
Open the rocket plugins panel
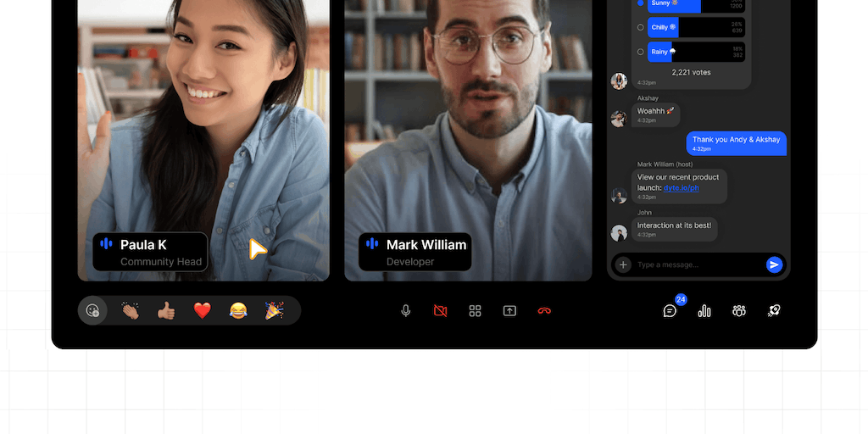point(774,311)
